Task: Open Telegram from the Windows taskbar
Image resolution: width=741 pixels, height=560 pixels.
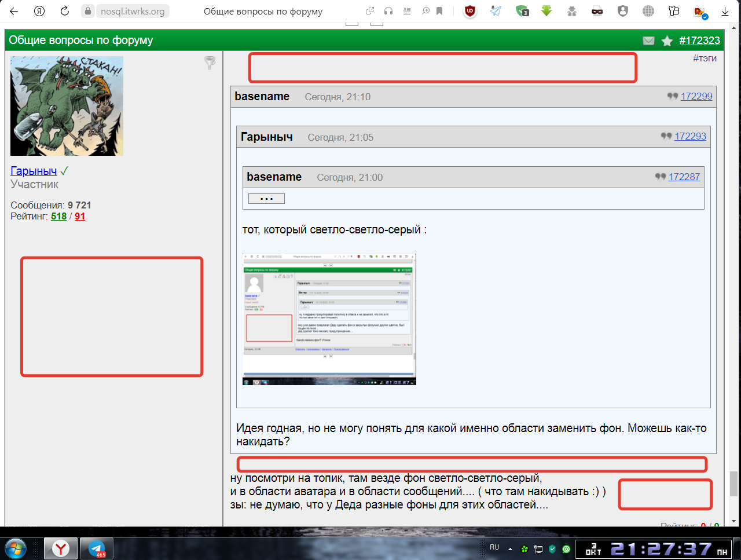Action: pos(96,548)
